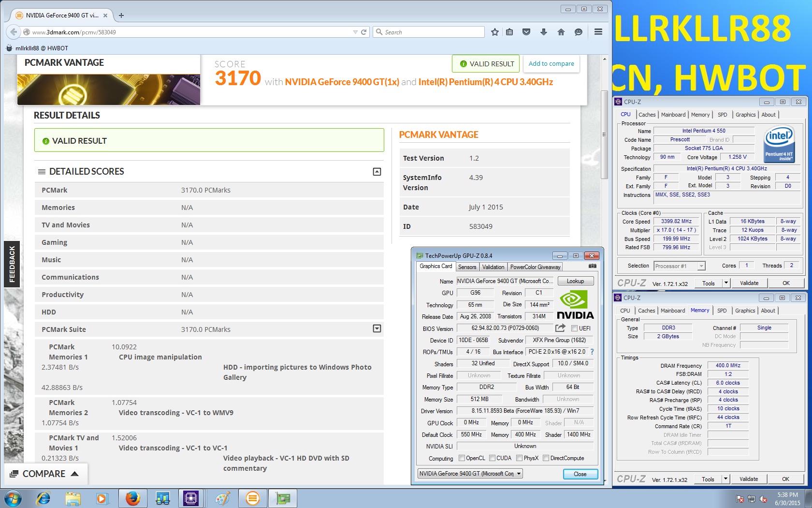Toggle the CUDA checkbox

pyautogui.click(x=492, y=458)
